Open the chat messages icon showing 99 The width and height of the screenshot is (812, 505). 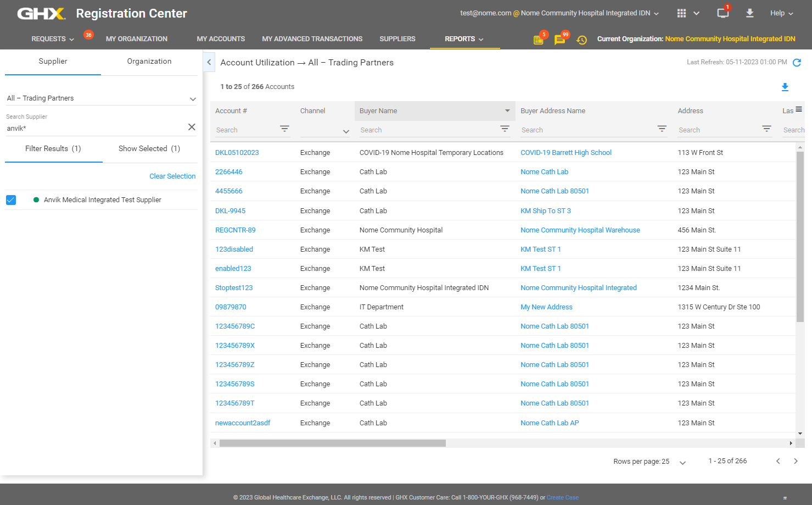tap(559, 40)
